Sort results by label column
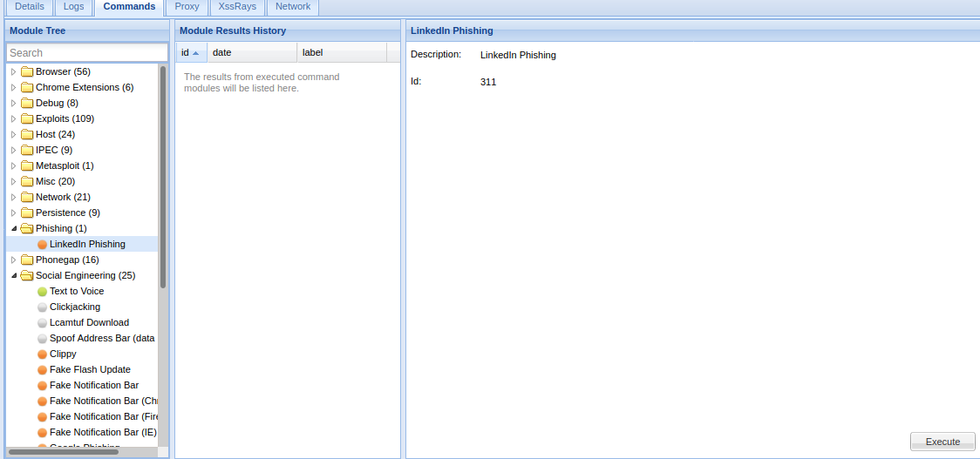This screenshot has height=459, width=980. (342, 52)
